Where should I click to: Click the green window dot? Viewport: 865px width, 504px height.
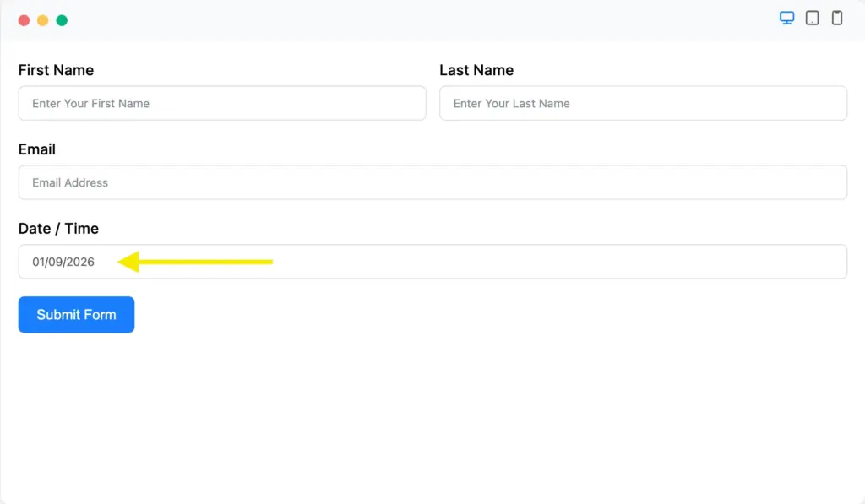click(x=62, y=20)
